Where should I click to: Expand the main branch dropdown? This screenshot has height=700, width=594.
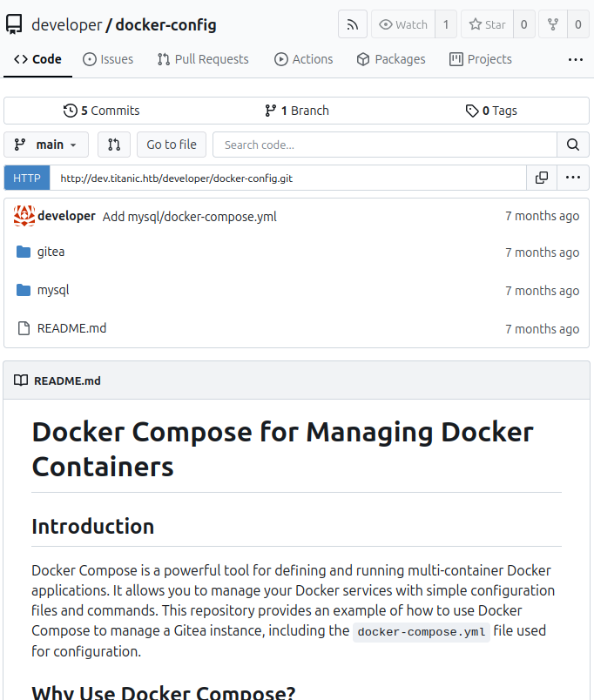[x=46, y=145]
